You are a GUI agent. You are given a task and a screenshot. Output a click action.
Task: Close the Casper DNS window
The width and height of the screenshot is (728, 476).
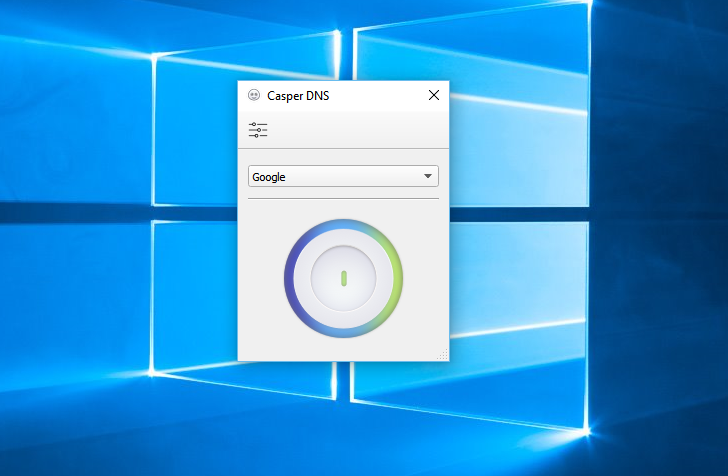[434, 95]
